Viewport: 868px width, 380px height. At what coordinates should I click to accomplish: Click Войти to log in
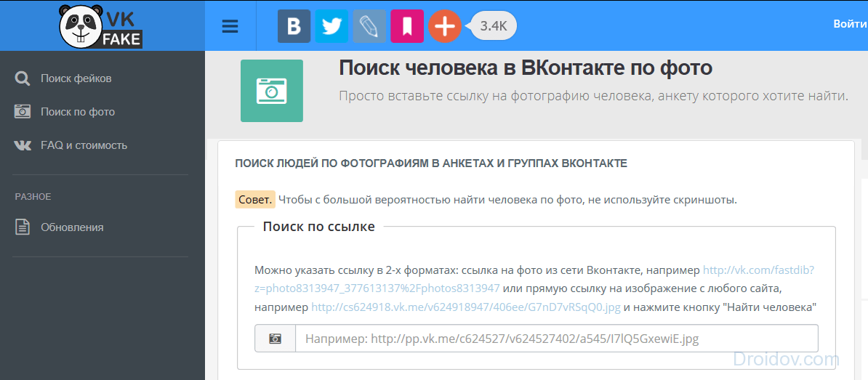click(850, 24)
